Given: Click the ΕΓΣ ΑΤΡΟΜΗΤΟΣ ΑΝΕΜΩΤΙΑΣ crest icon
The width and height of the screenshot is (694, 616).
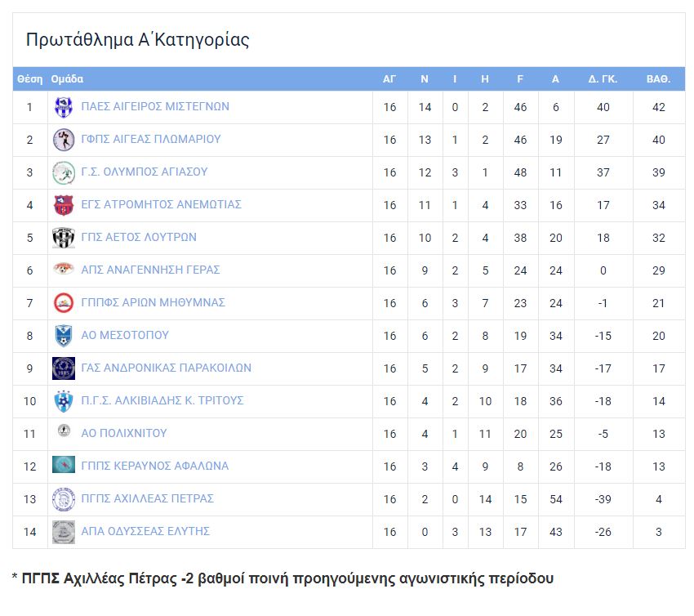Looking at the screenshot, I should click(64, 206).
